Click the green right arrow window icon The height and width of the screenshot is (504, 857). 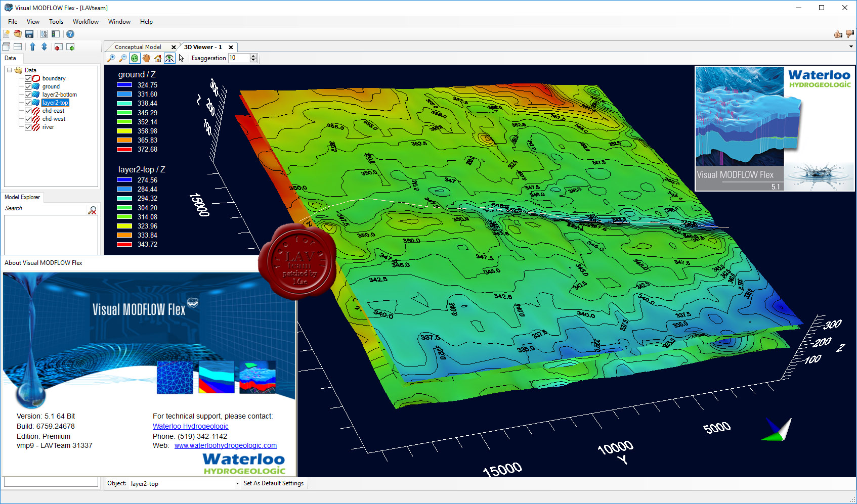(70, 47)
